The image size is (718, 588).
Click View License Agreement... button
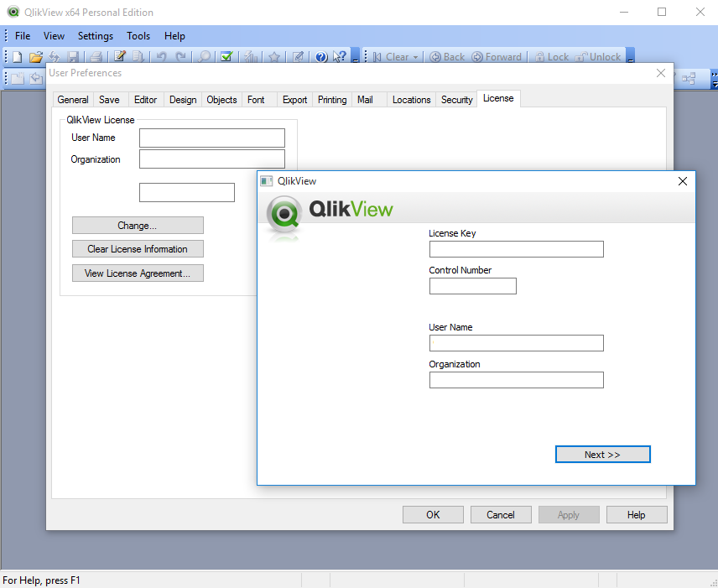point(138,273)
